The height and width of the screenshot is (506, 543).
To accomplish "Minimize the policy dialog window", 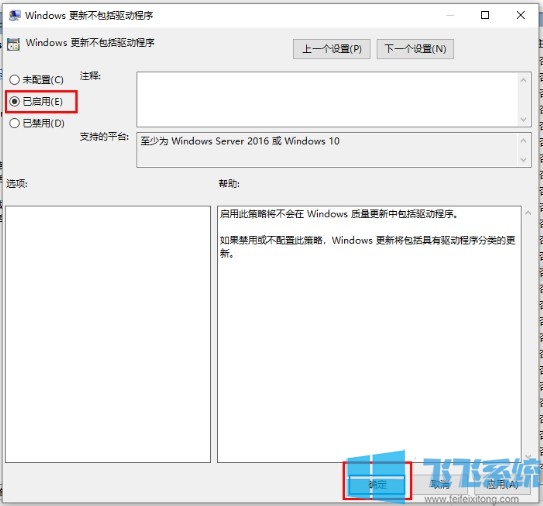I will pos(450,15).
